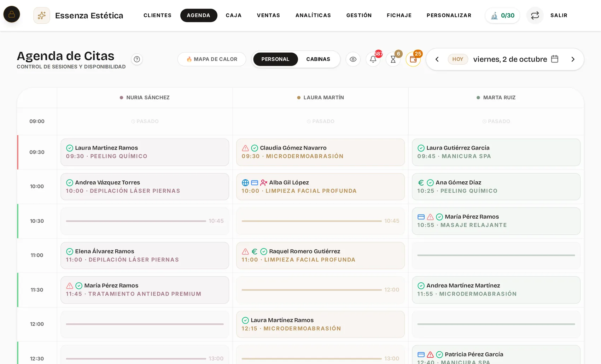Open the Personalizar menu

point(449,16)
